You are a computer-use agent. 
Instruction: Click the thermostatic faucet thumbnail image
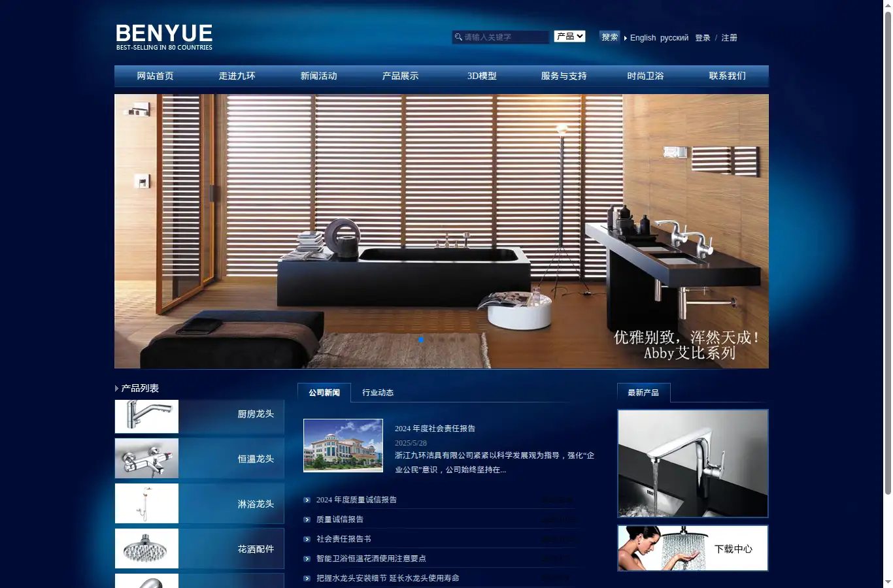[146, 458]
